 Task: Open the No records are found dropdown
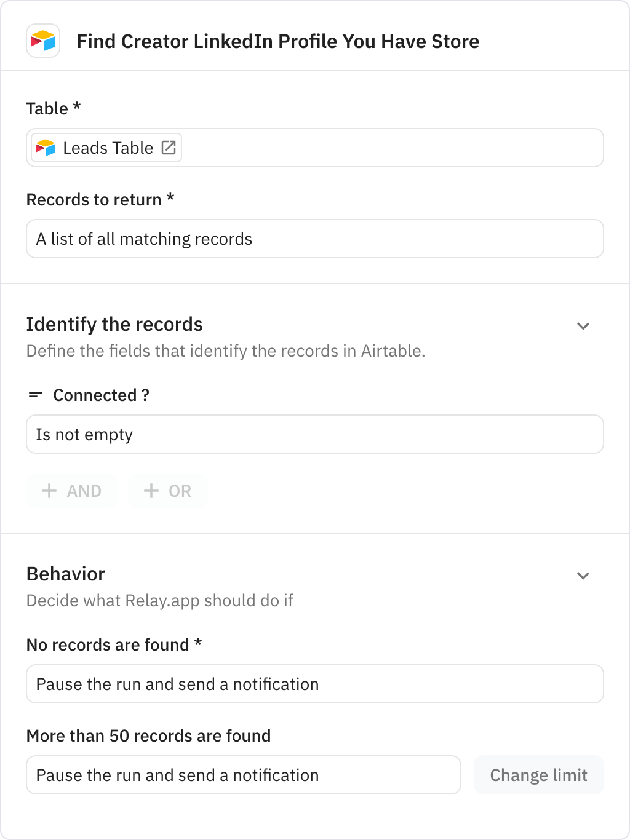click(315, 684)
